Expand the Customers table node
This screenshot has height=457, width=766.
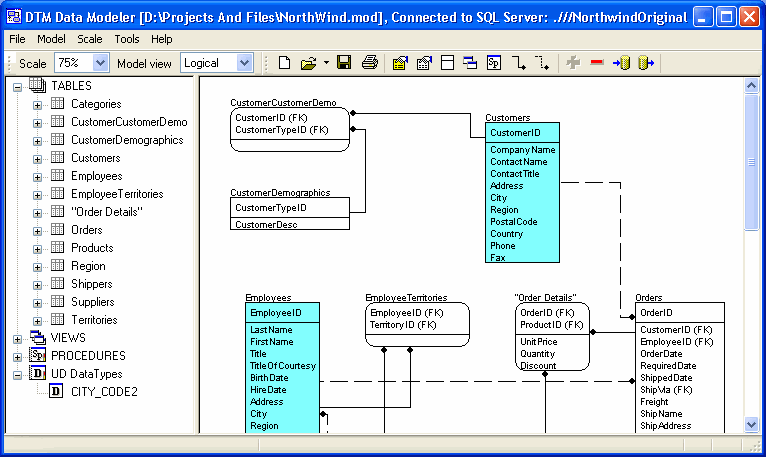point(37,159)
